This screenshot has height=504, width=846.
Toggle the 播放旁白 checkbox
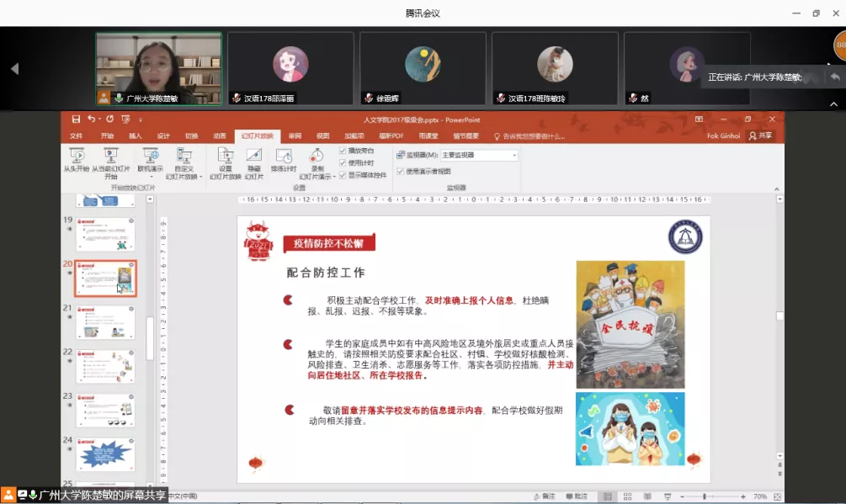point(343,151)
